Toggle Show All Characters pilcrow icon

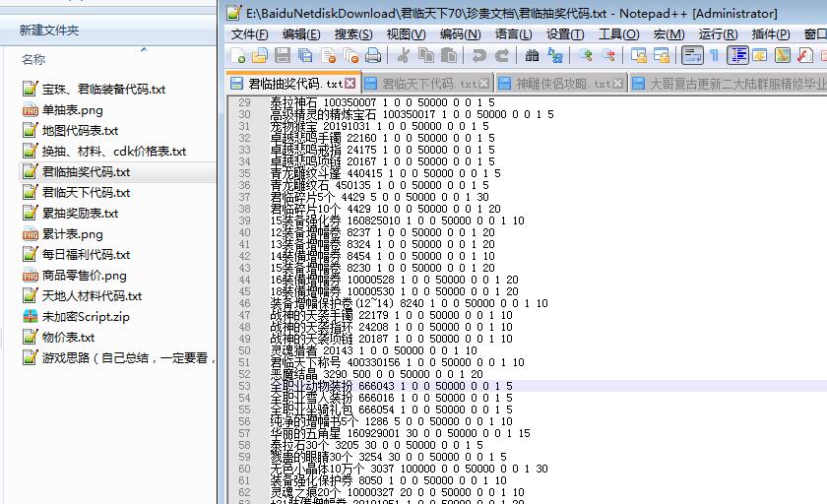click(714, 56)
